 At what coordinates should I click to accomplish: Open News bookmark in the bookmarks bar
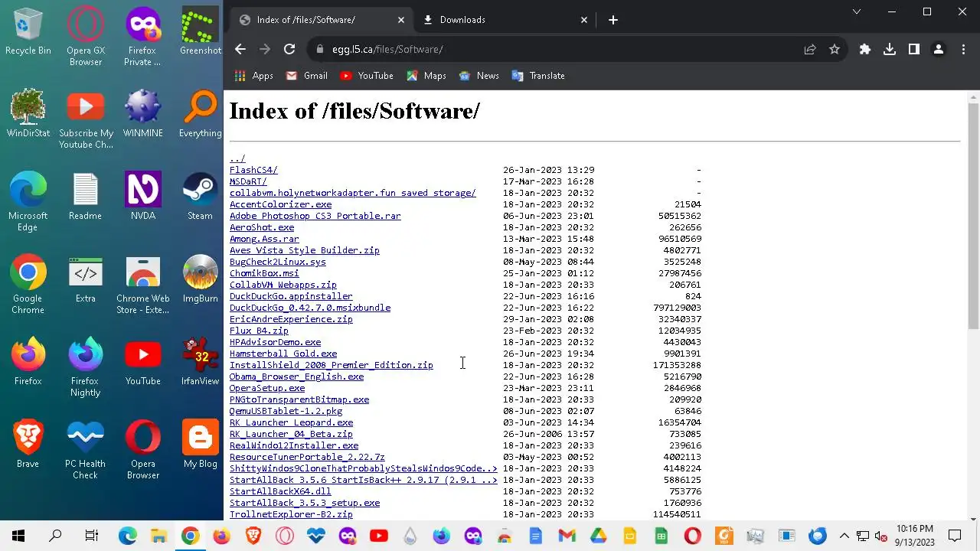point(479,76)
